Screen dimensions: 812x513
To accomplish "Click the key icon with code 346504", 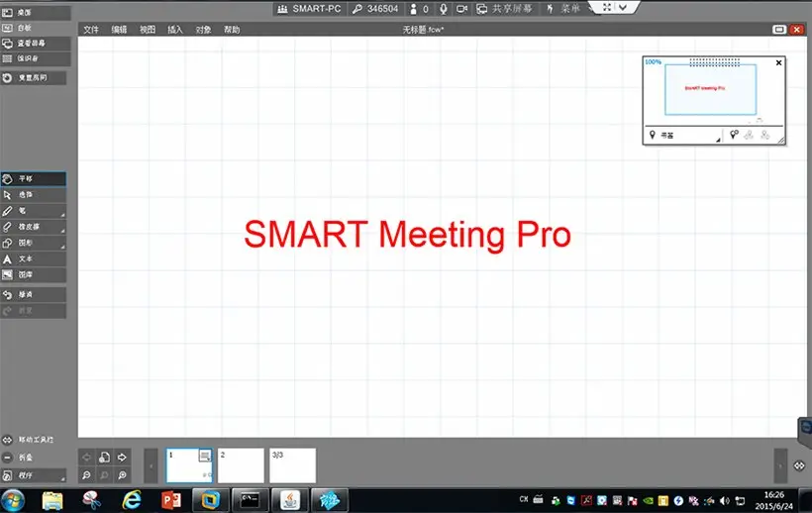I will point(375,9).
